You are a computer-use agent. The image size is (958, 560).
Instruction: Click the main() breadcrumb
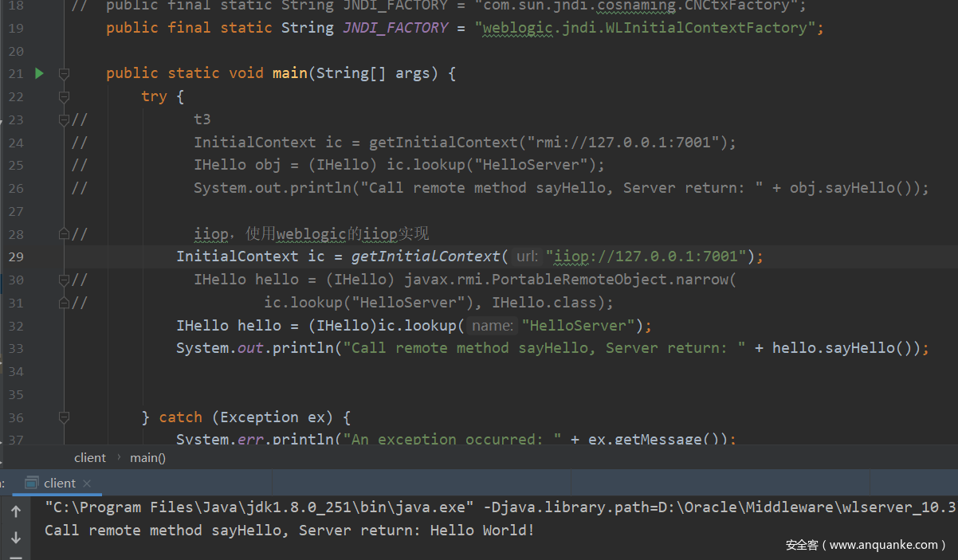tap(148, 457)
